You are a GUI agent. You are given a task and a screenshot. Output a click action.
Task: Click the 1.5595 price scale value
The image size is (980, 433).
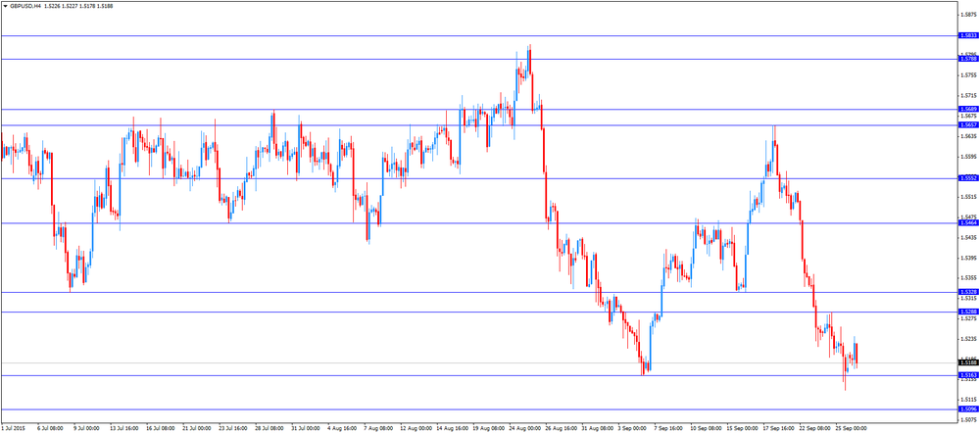pos(969,156)
